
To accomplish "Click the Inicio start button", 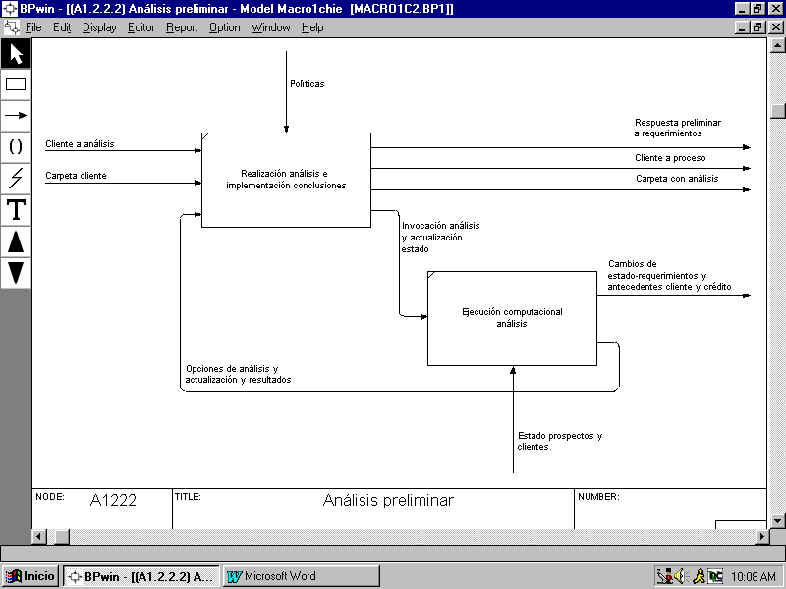I will 31,576.
